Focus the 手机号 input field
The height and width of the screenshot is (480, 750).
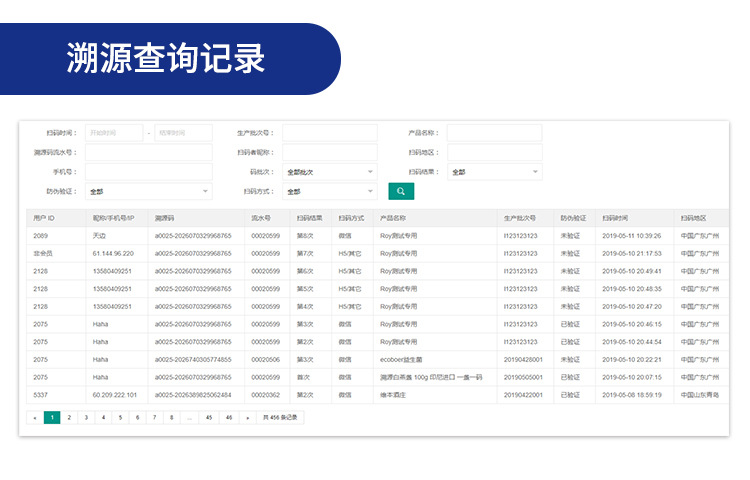pos(149,172)
